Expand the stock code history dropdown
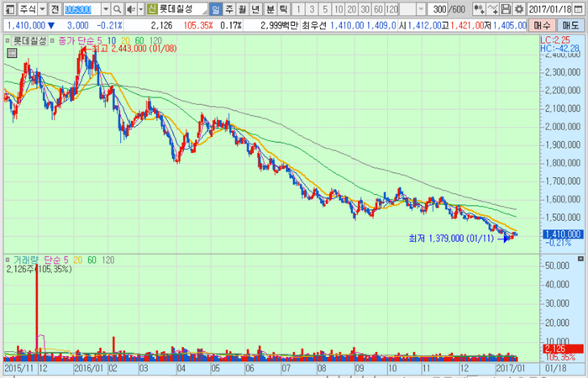The width and height of the screenshot is (588, 378). (x=106, y=8)
